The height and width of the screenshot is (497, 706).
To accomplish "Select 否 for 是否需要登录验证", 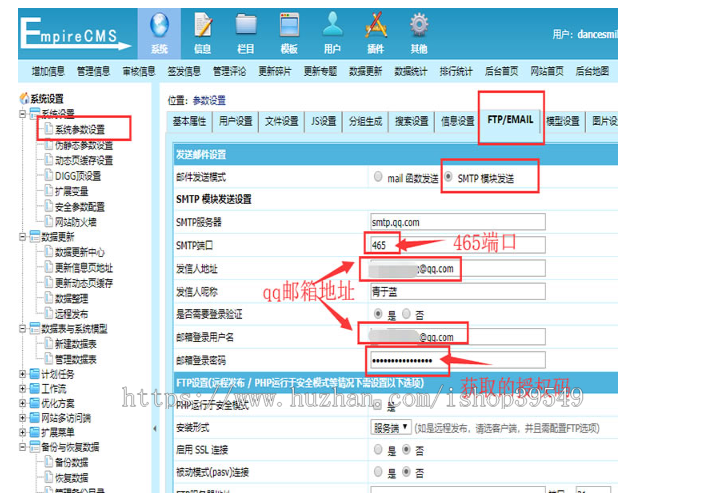I will click(x=406, y=314).
